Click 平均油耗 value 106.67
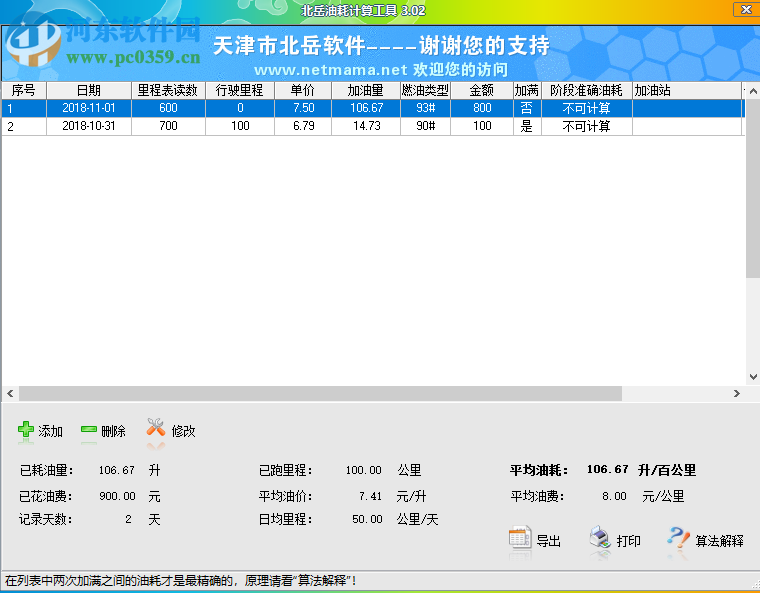760x593 pixels. (607, 469)
